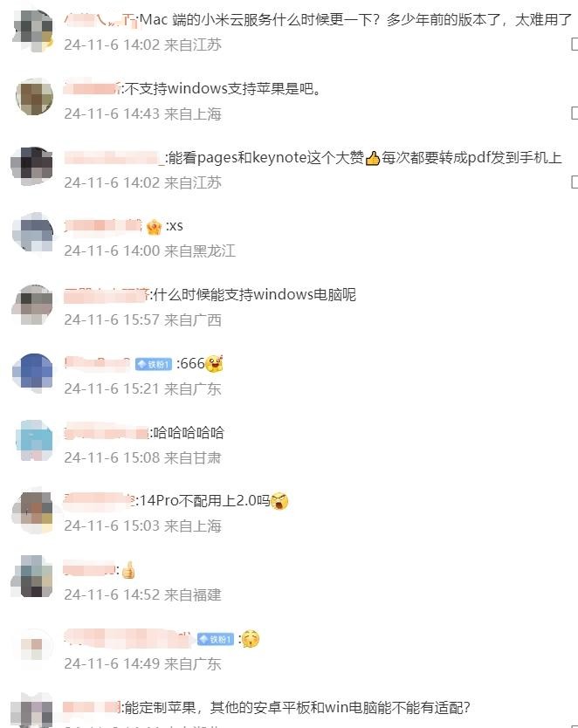Click avatar of the 黑龙江 xs commenter
Screen dimensions: 578x728
click(x=32, y=232)
